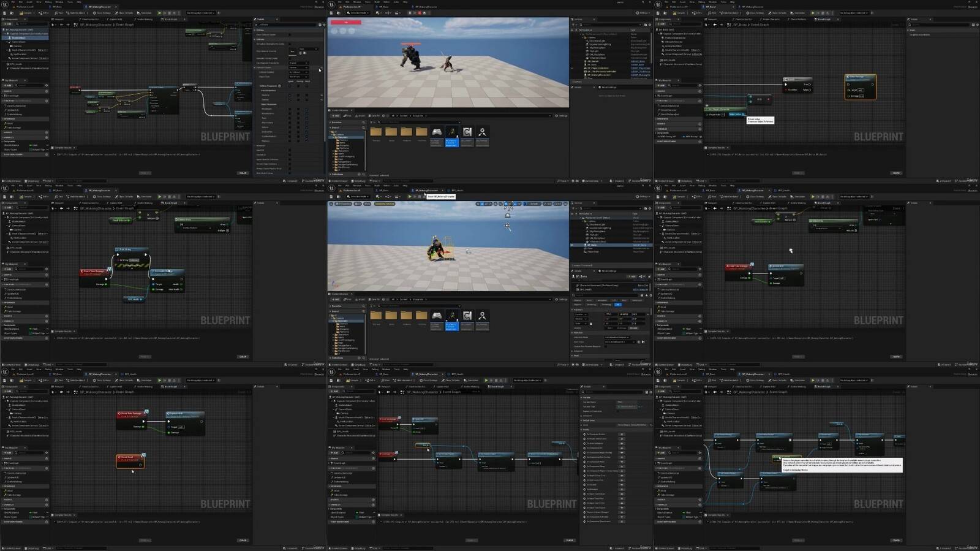Compile the blueprint in the top-left frame
Image resolution: width=980 pixels, height=551 pixels.
pyautogui.click(x=26, y=13)
